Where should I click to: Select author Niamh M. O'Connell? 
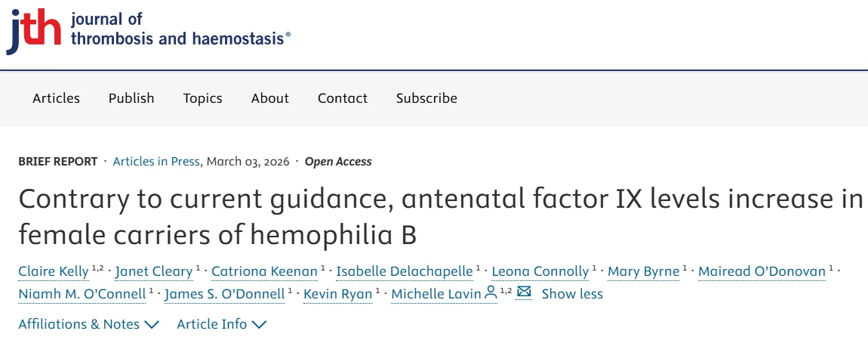click(x=82, y=294)
